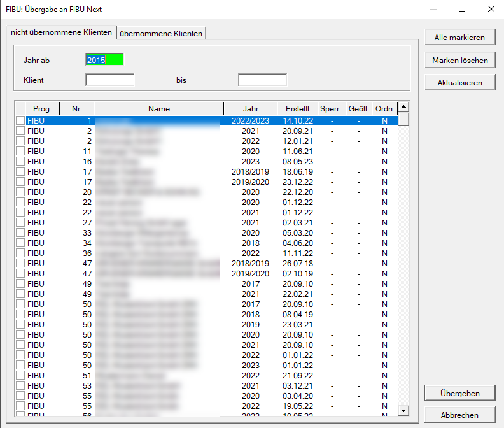The width and height of the screenshot is (504, 428).
Task: Switch to the übernommene Klienten tab
Action: tap(161, 33)
